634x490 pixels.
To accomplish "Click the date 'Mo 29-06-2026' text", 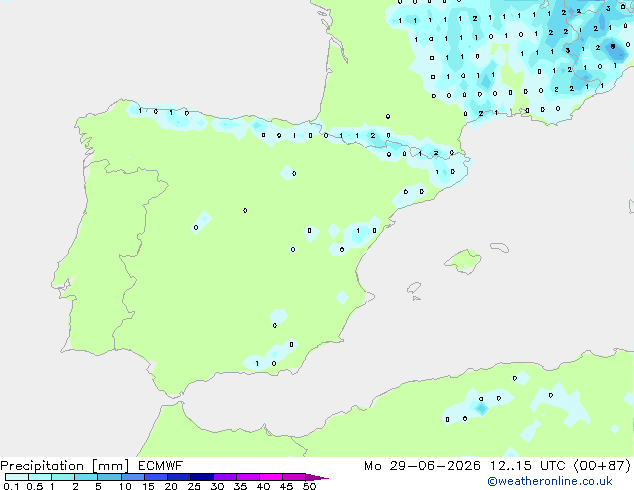I will (x=422, y=466).
